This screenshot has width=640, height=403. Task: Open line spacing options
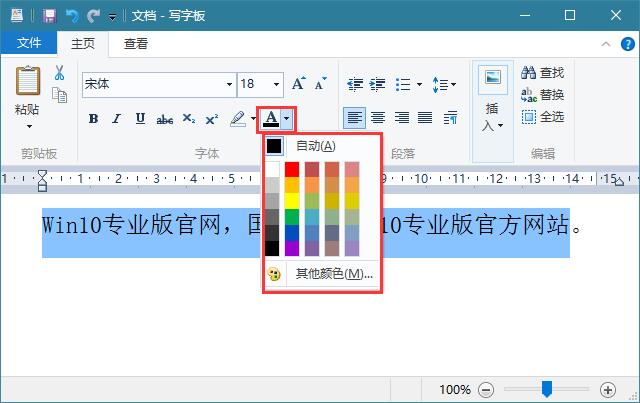(x=444, y=85)
